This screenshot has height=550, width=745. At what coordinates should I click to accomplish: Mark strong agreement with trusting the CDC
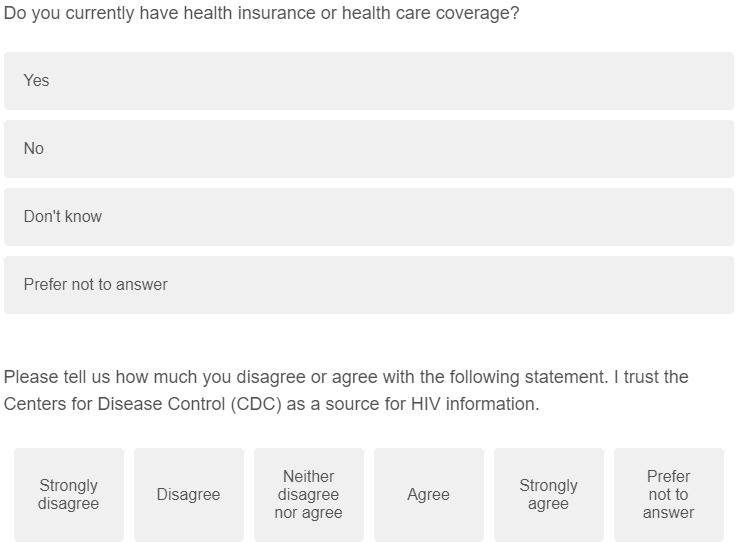549,495
